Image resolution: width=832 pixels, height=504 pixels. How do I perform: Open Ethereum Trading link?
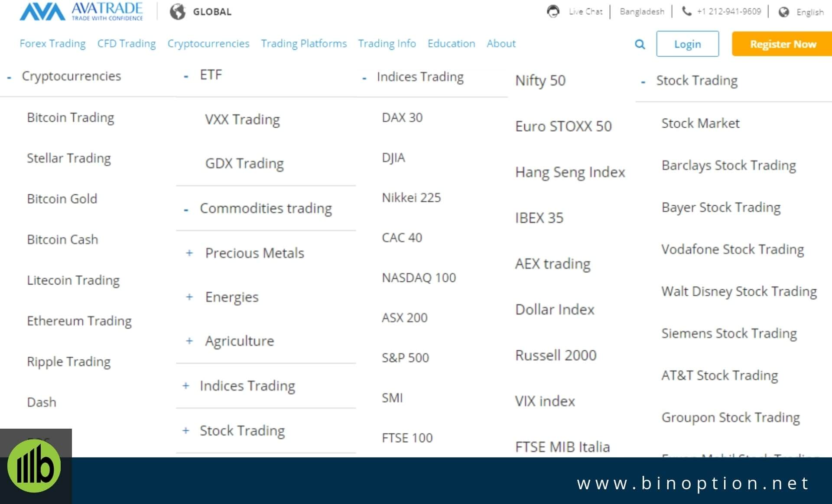[79, 321]
